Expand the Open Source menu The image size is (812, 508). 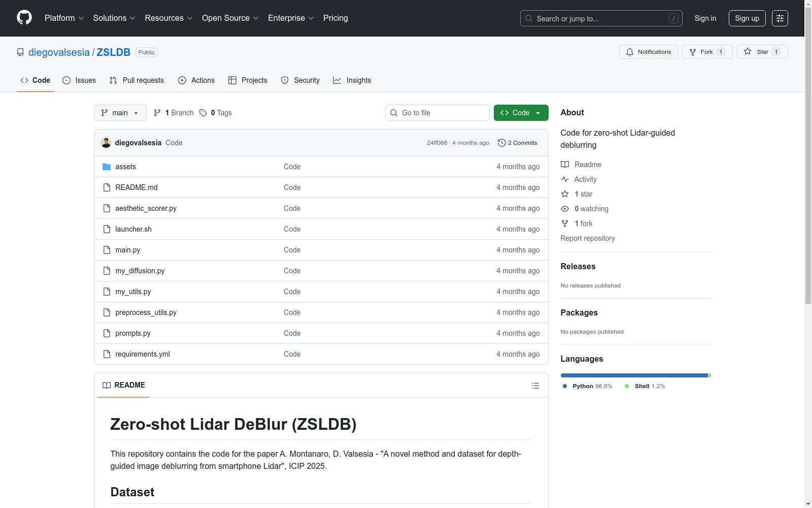pyautogui.click(x=230, y=18)
